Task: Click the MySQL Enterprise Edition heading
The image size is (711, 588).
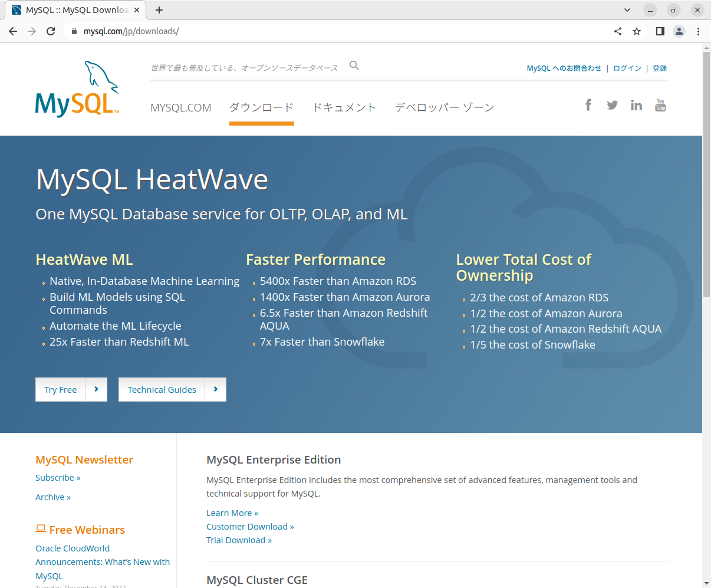Action: click(x=274, y=459)
